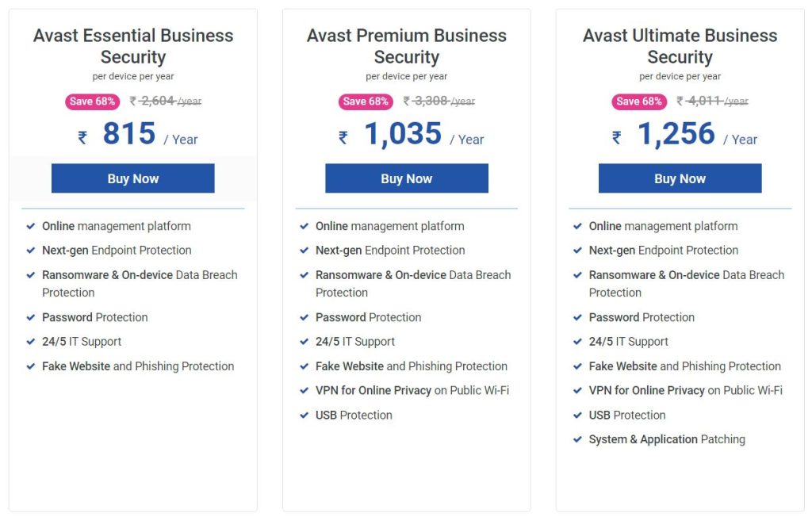Click 24/5 IT Support in Premium plan

354,342
